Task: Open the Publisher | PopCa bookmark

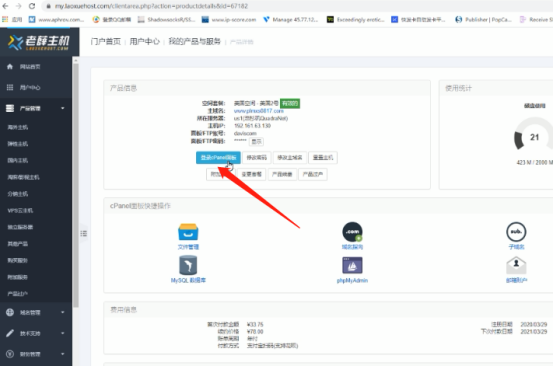Action: tap(483, 19)
